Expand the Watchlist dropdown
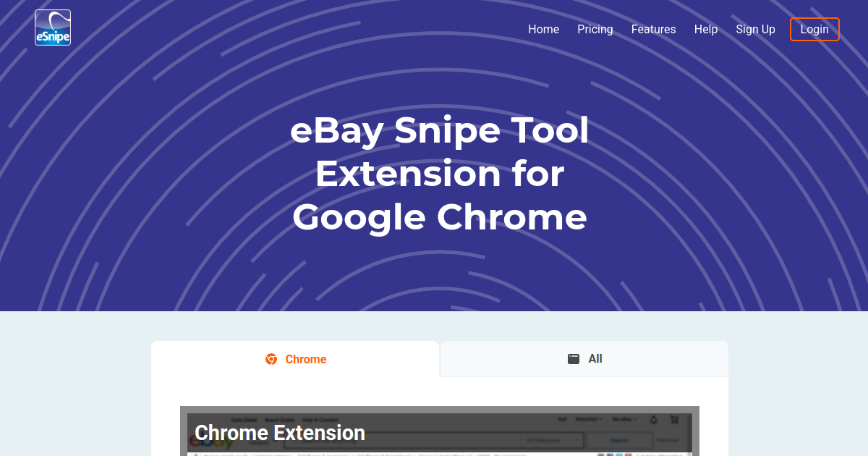The height and width of the screenshot is (456, 868). tap(589, 418)
